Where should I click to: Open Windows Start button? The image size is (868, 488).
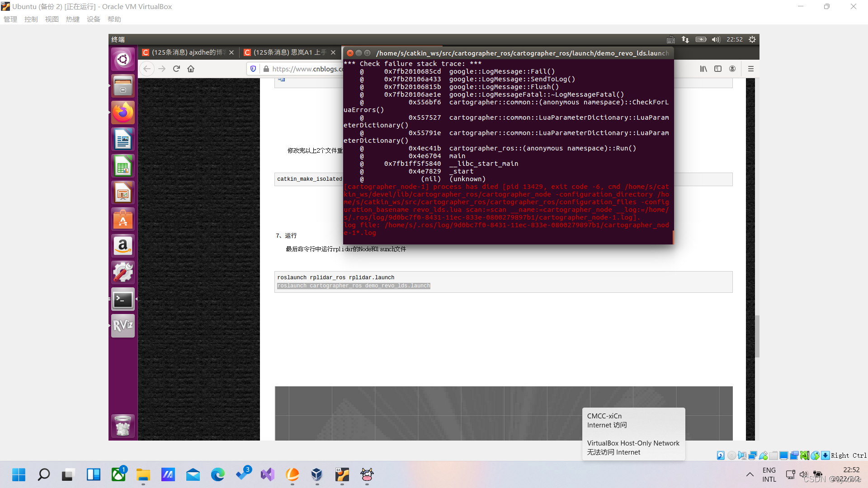[19, 474]
